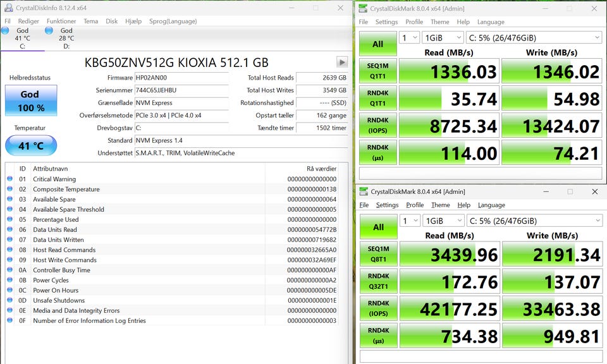Run SEQ1M Q8T1 test
607x364 pixels.
pos(379,254)
